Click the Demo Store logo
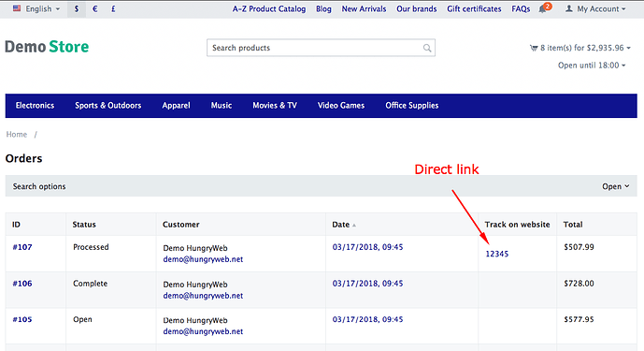Image resolution: width=644 pixels, height=351 pixels. 47,47
